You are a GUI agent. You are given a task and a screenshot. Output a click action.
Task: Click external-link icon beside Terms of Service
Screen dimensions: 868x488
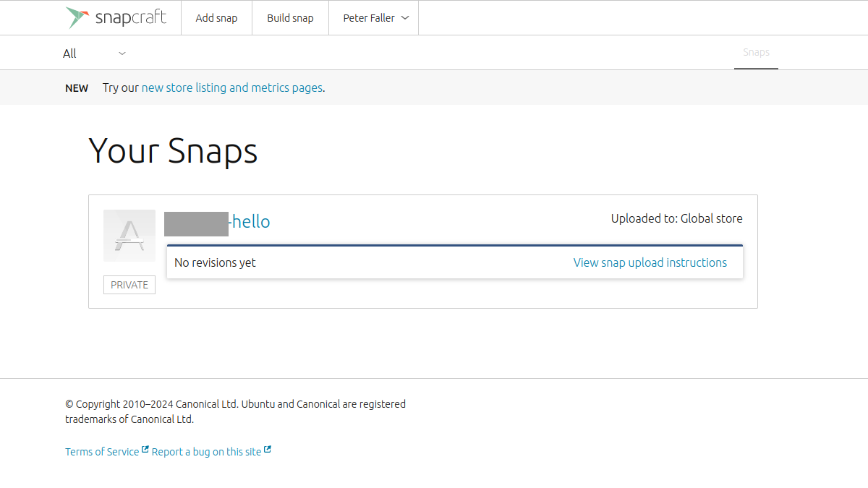[145, 450]
